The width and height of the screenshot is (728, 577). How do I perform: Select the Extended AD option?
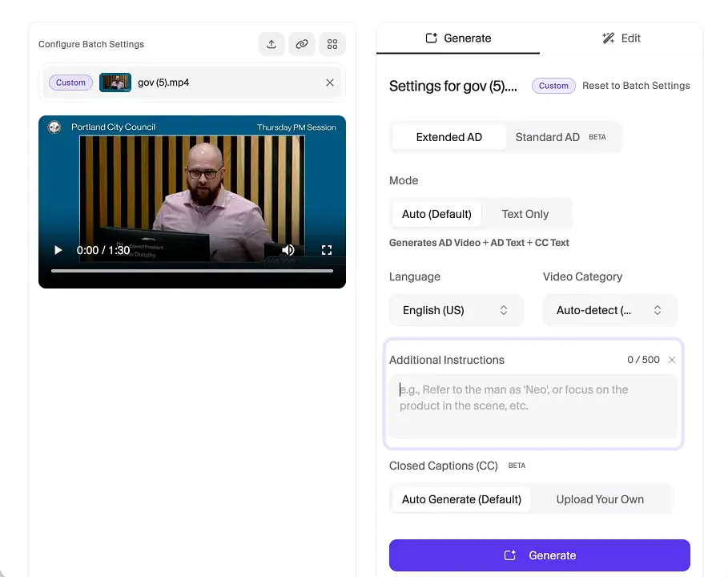[x=448, y=137]
